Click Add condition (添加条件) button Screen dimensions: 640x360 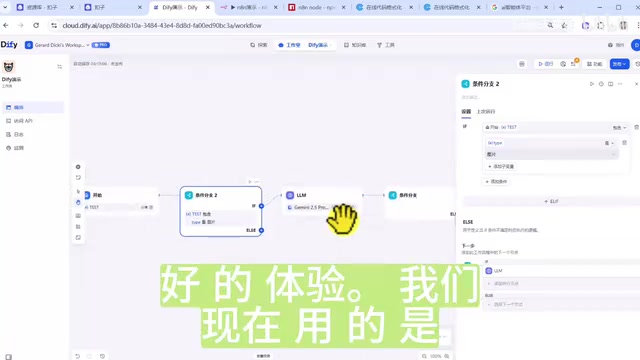(496, 181)
